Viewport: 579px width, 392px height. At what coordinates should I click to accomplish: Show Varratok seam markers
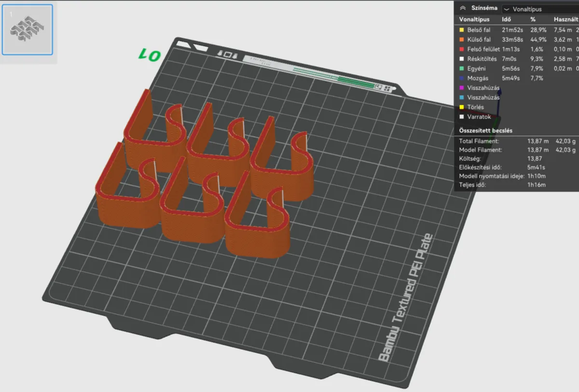click(x=517, y=117)
